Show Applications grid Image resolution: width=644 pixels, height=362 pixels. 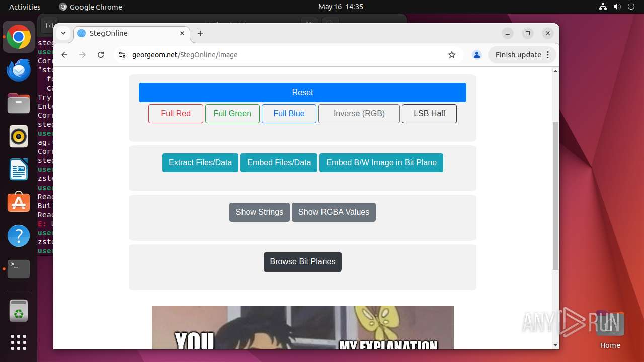pyautogui.click(x=19, y=342)
